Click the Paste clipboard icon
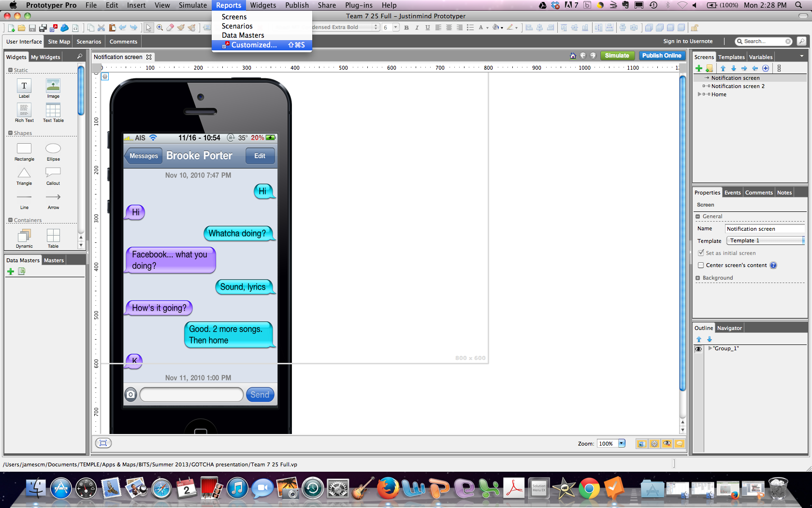 point(112,28)
